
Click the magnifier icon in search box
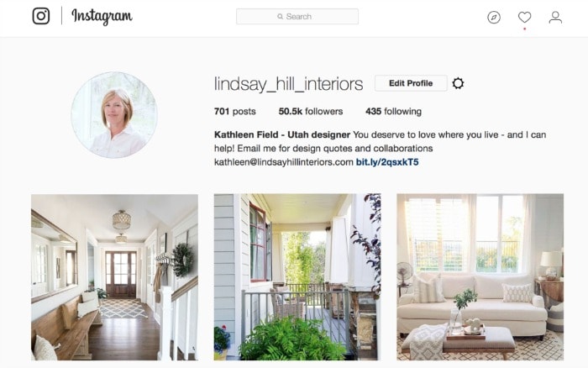280,17
